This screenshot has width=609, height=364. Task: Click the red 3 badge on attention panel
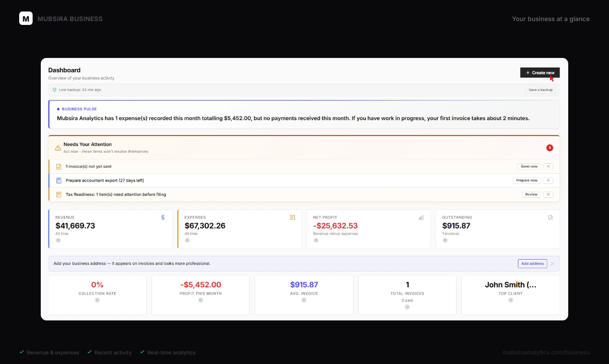click(550, 148)
